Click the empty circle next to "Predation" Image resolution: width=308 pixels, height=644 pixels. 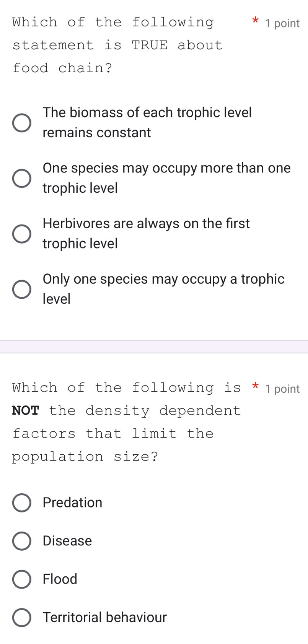[21, 503]
